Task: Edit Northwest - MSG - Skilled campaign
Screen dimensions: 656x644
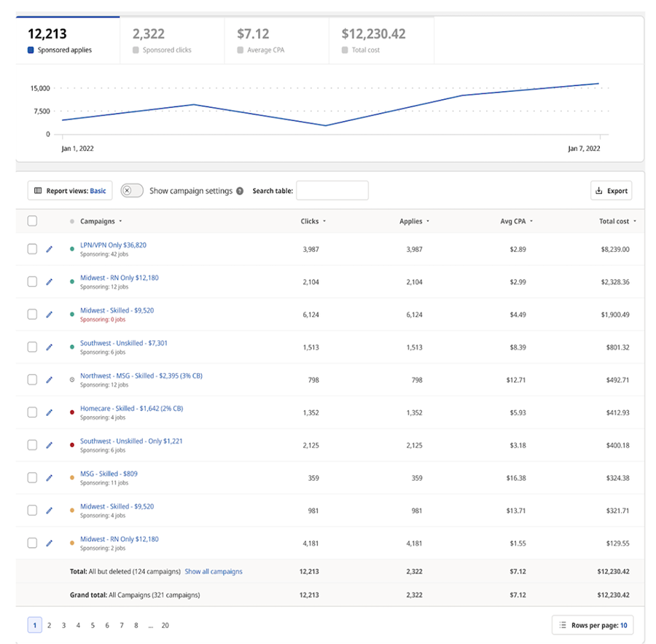Action: point(49,380)
